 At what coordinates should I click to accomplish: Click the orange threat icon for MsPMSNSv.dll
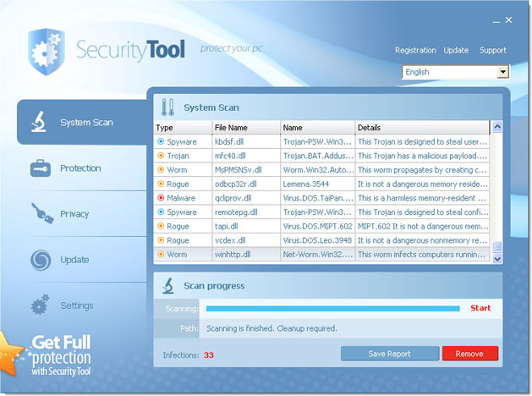[161, 170]
